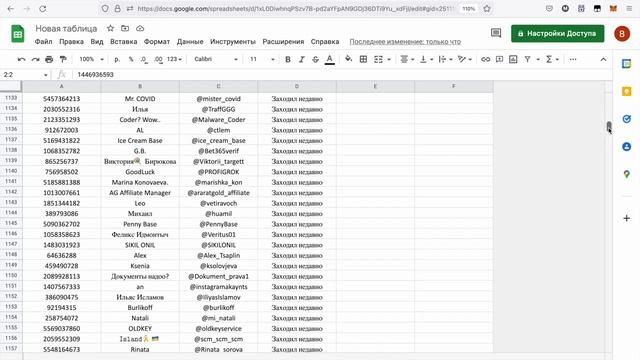640x360 pixels.
Task: Toggle strikethrough formatting
Action: click(315, 60)
